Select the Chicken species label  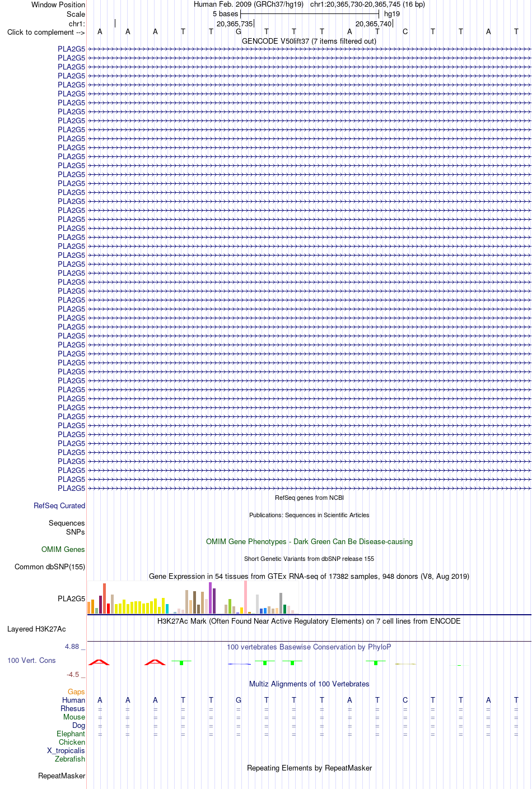click(x=72, y=742)
